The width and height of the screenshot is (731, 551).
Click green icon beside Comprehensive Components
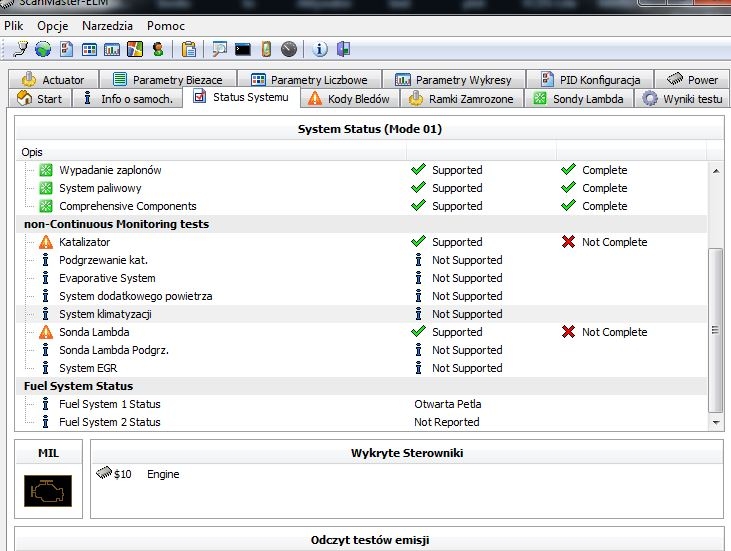46,206
